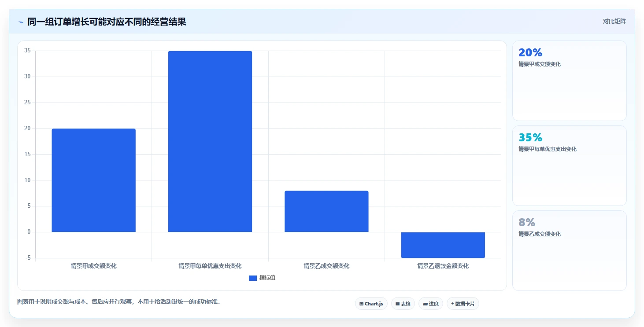Image resolution: width=644 pixels, height=327 pixels.
Task: Click the icon inside the Chart.js chip
Action: [x=361, y=304]
